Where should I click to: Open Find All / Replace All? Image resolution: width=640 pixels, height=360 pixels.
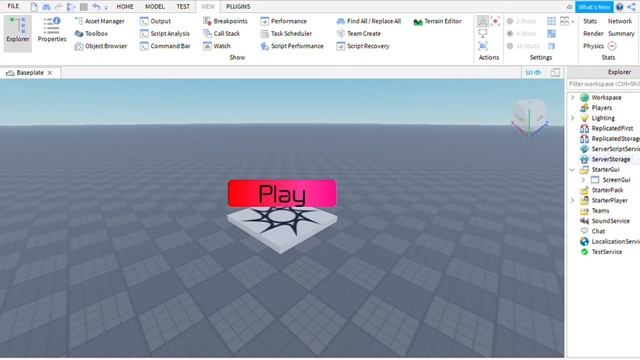click(x=369, y=21)
